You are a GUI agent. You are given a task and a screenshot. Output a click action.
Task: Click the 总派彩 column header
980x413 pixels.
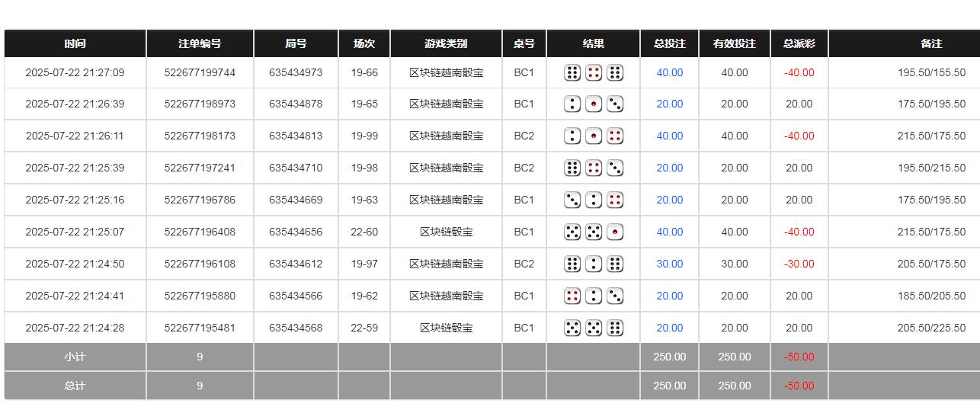click(799, 44)
